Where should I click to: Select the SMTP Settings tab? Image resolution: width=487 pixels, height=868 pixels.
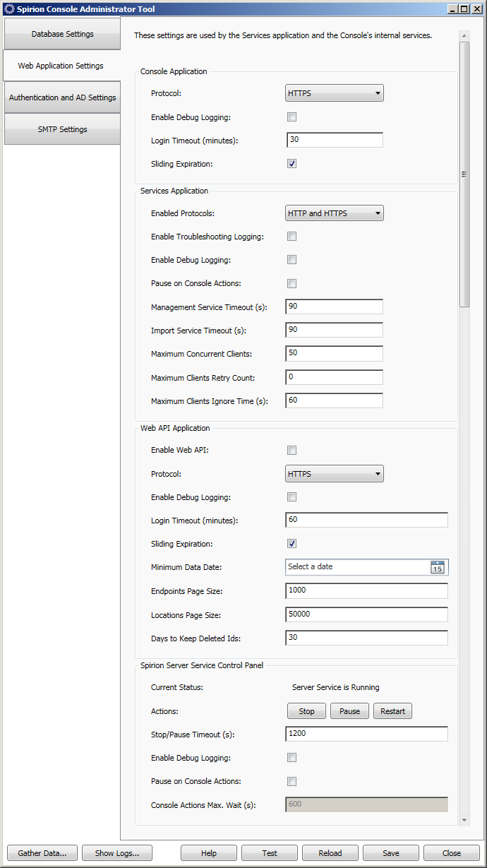click(x=62, y=129)
